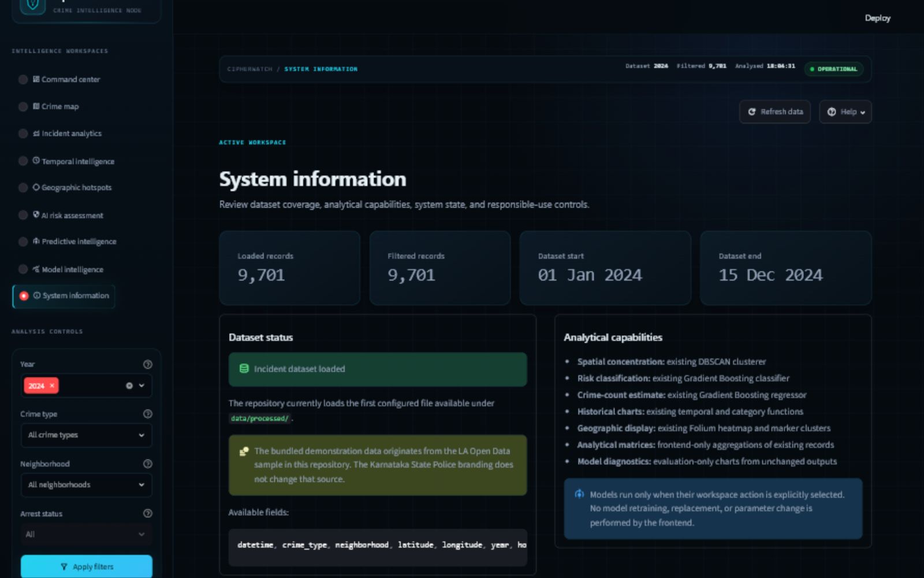924x578 pixels.
Task: Click the refresh arrow icon
Action: click(752, 112)
